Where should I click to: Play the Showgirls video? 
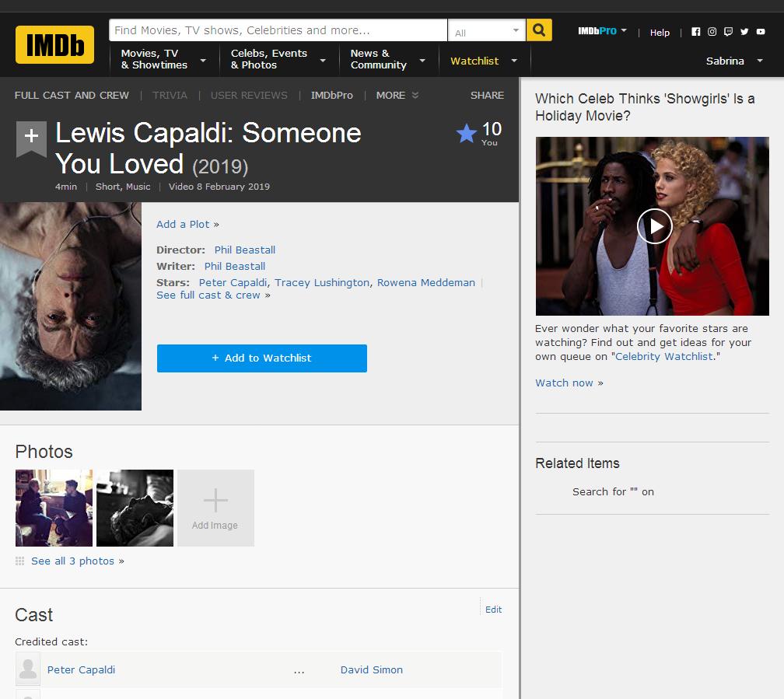[655, 226]
